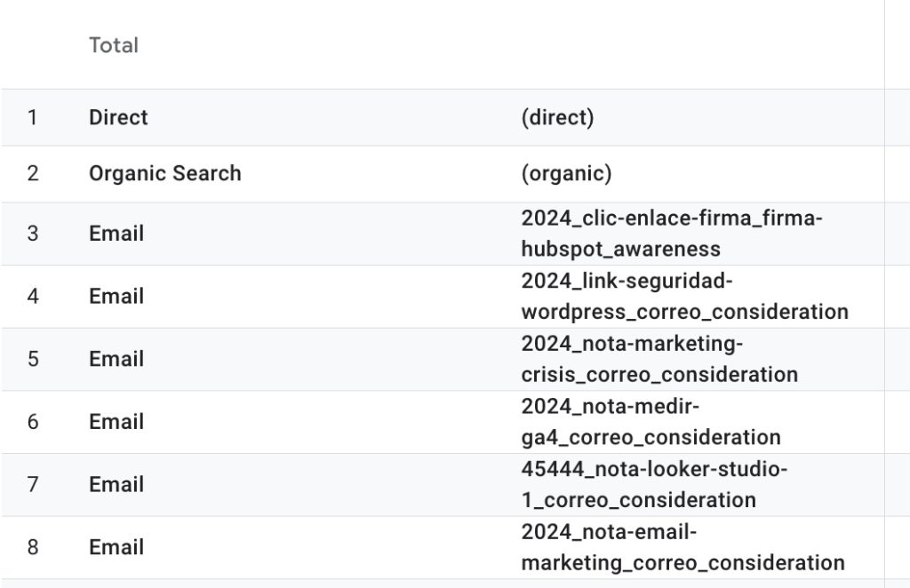Image resolution: width=910 pixels, height=588 pixels.
Task: Select the Email cell in row 8
Action: 116,547
